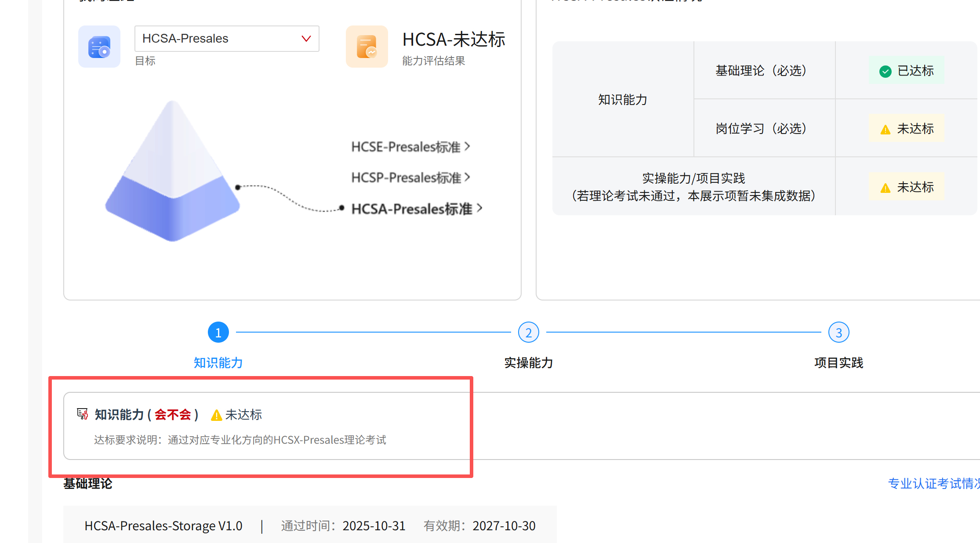Image resolution: width=980 pixels, height=543 pixels.
Task: Click the HCSA-Presales-Storage V1.0 exam row
Action: click(x=163, y=526)
